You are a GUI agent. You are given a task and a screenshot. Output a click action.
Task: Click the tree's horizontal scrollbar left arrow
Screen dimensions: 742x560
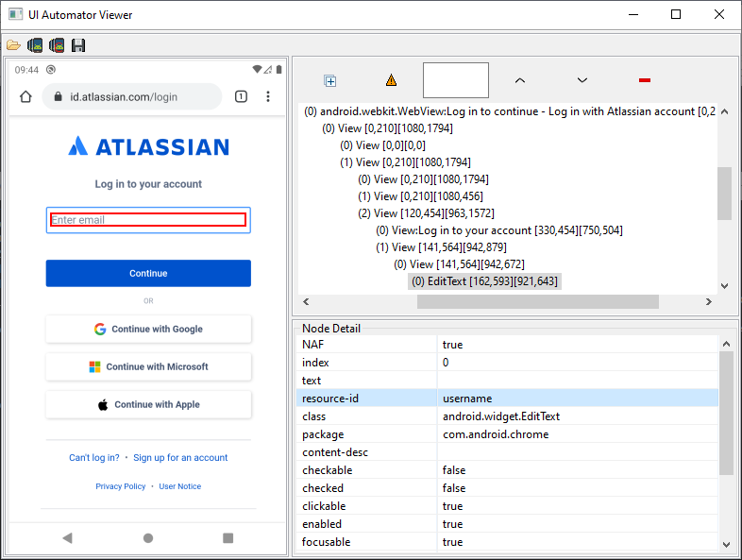pyautogui.click(x=306, y=301)
